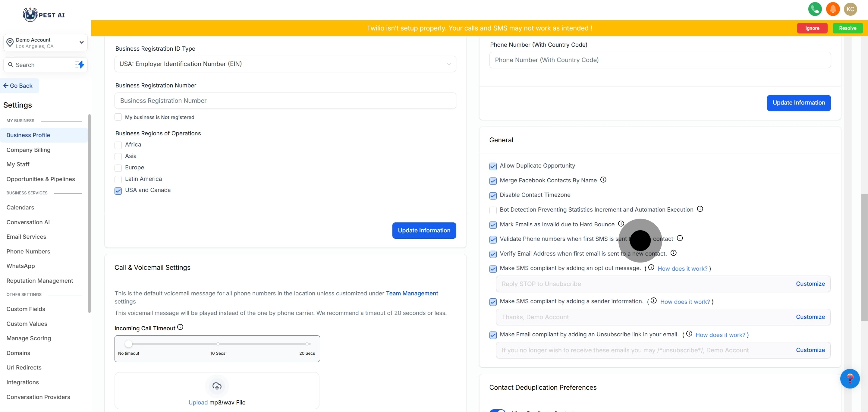Go to Phone Numbers settings
This screenshot has width=868, height=412.
tap(28, 251)
